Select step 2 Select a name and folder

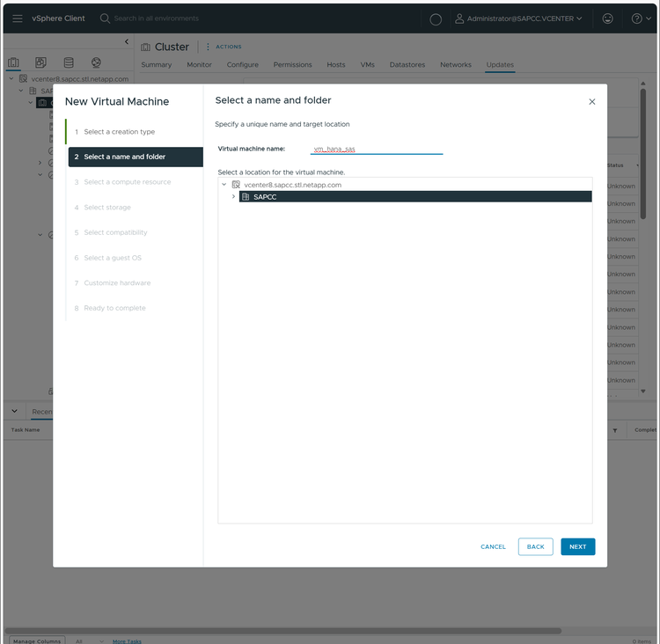click(136, 157)
